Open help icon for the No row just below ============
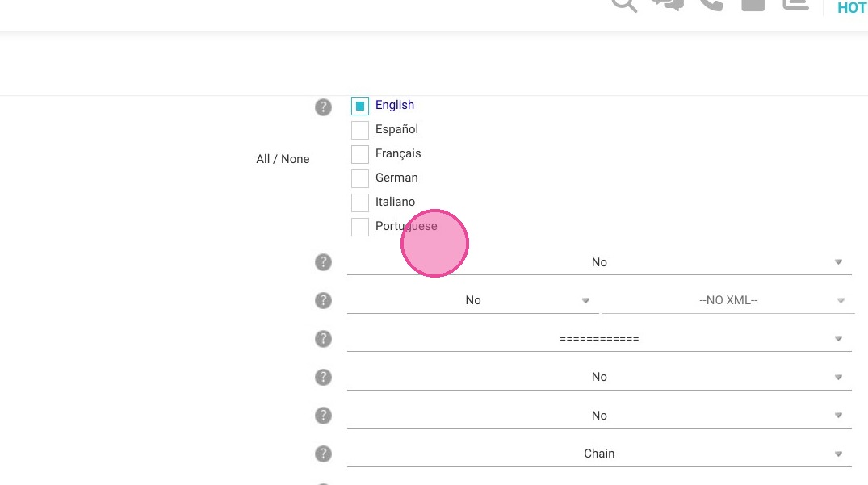Screen dimensions: 868x485 (x=323, y=377)
